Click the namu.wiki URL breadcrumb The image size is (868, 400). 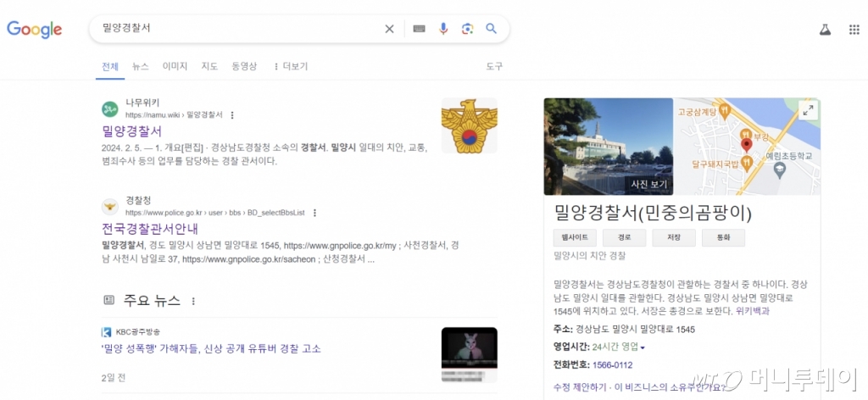[174, 115]
